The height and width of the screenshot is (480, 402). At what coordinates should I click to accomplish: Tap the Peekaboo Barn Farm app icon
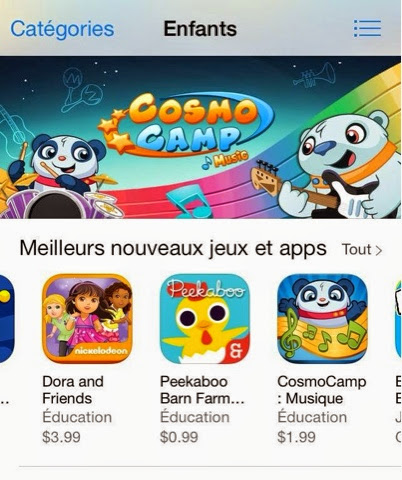[205, 319]
